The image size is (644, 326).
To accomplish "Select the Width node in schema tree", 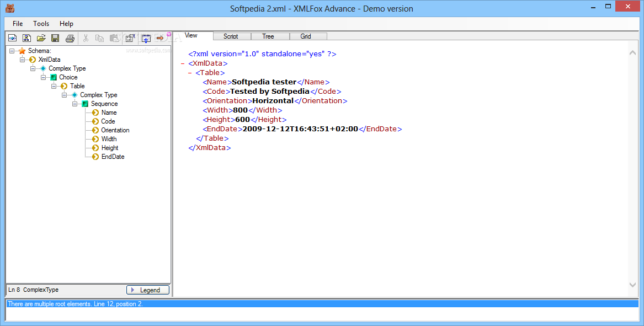I will 109,139.
